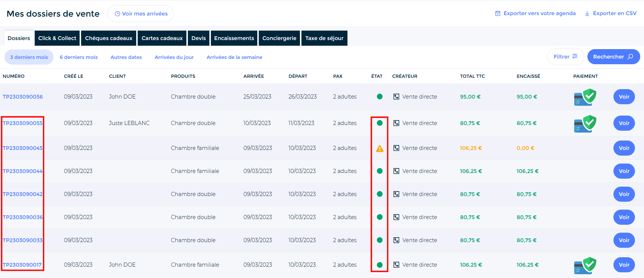Open the Conciergerie tab
Viewport: 644px width, 278px height.
tap(279, 38)
